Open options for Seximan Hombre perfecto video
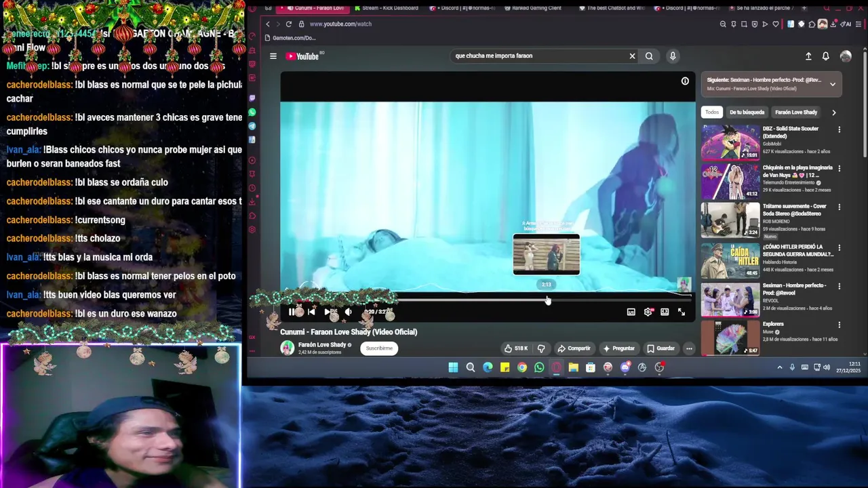The height and width of the screenshot is (488, 868). tap(839, 286)
